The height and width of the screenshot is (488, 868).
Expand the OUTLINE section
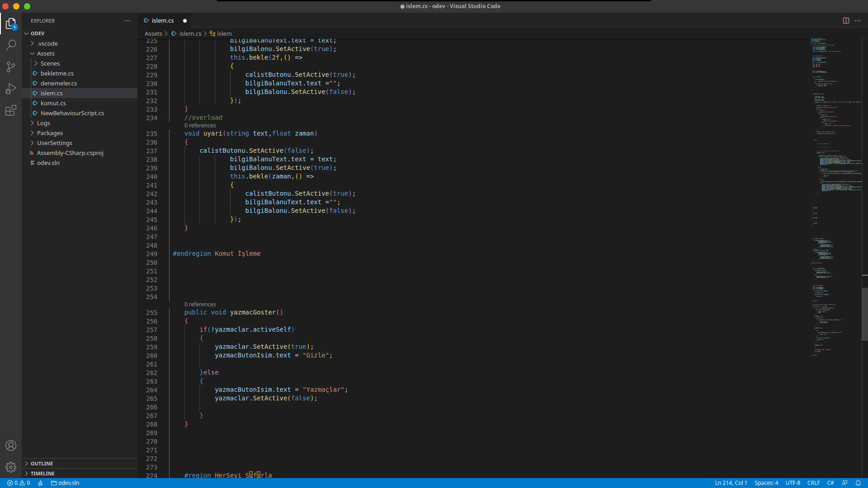pos(42,464)
